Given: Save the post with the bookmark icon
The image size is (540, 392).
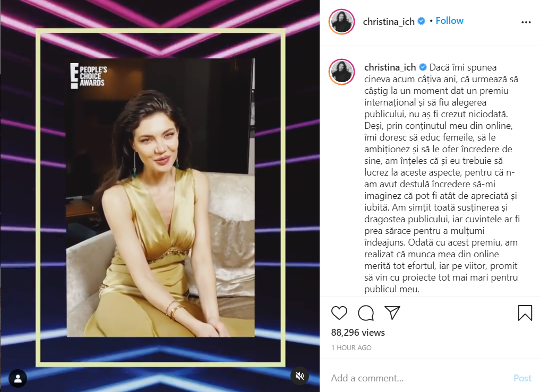Looking at the screenshot, I should click(525, 313).
